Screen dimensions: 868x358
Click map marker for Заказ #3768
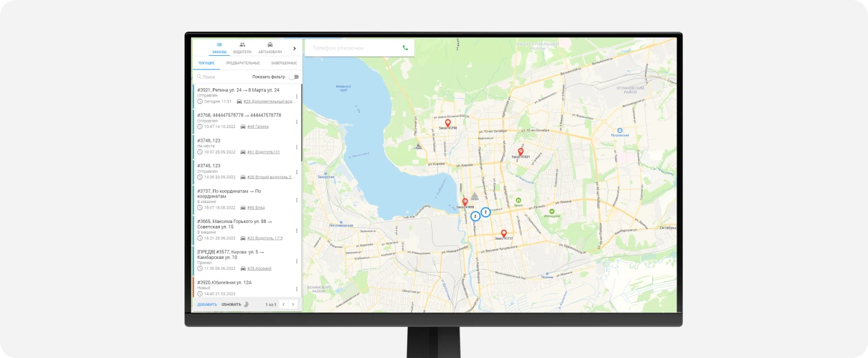pos(448,123)
